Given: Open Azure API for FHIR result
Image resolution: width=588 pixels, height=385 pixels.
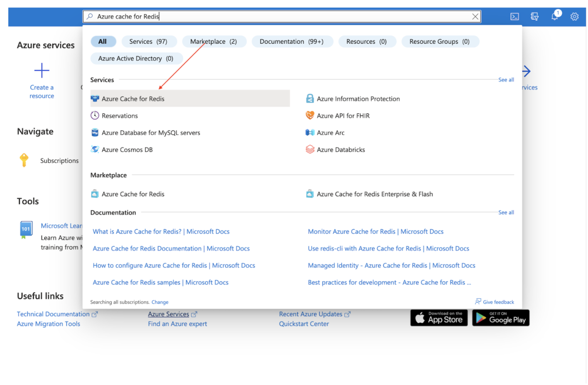Looking at the screenshot, I should tap(343, 116).
